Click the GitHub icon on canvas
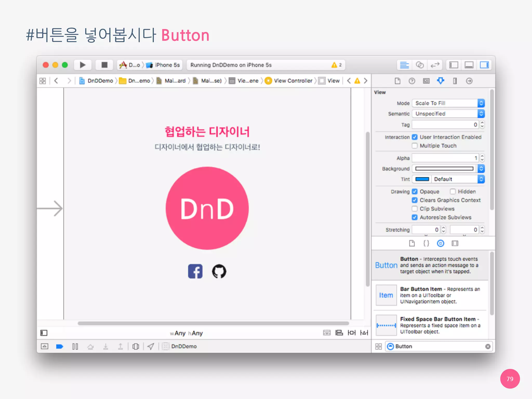Viewport: 532px width, 399px height. click(219, 271)
